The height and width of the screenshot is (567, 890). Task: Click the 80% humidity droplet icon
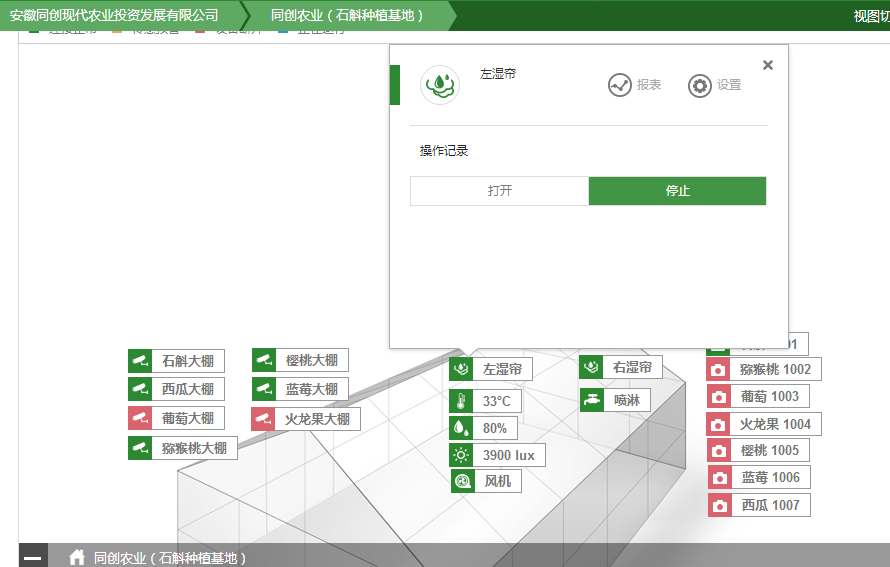[461, 428]
